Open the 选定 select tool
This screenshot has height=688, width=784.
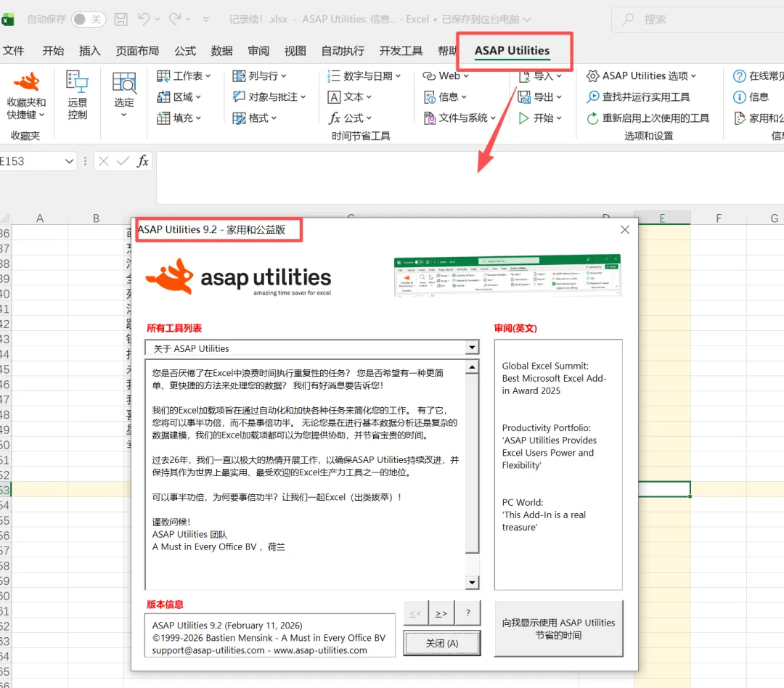(123, 95)
